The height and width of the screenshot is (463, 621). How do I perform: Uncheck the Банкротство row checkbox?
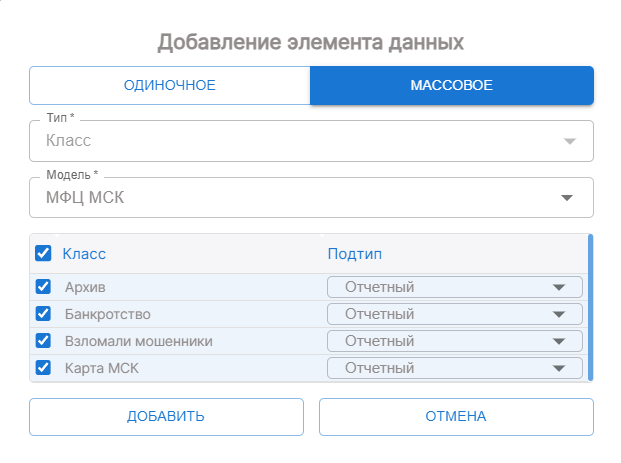43,314
